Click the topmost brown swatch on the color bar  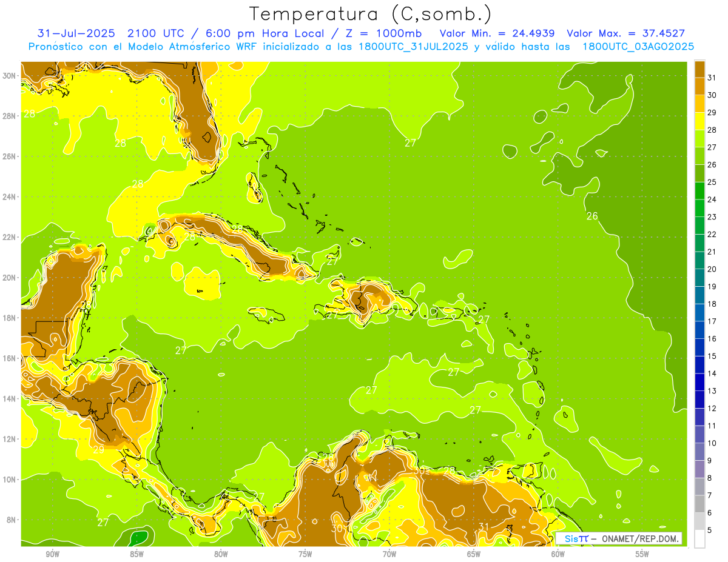coord(699,69)
